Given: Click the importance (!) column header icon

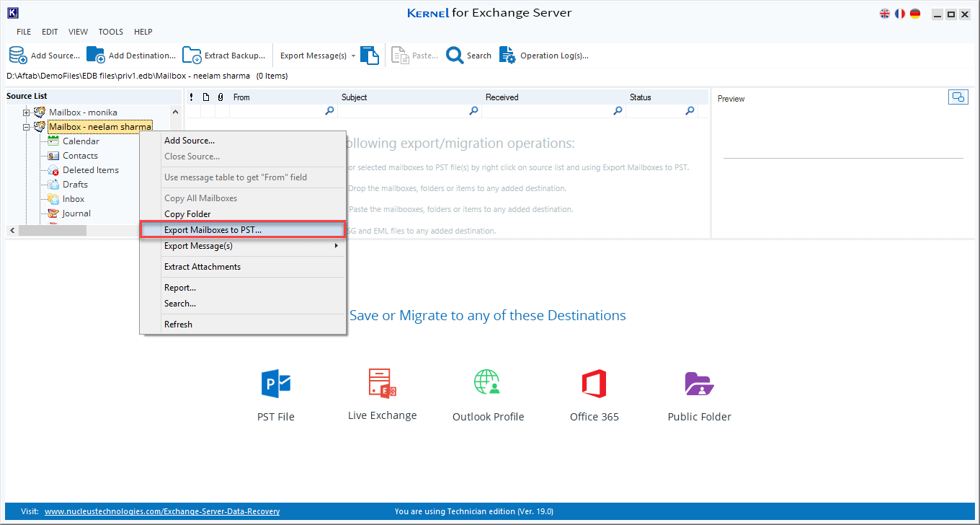Looking at the screenshot, I should pos(192,97).
